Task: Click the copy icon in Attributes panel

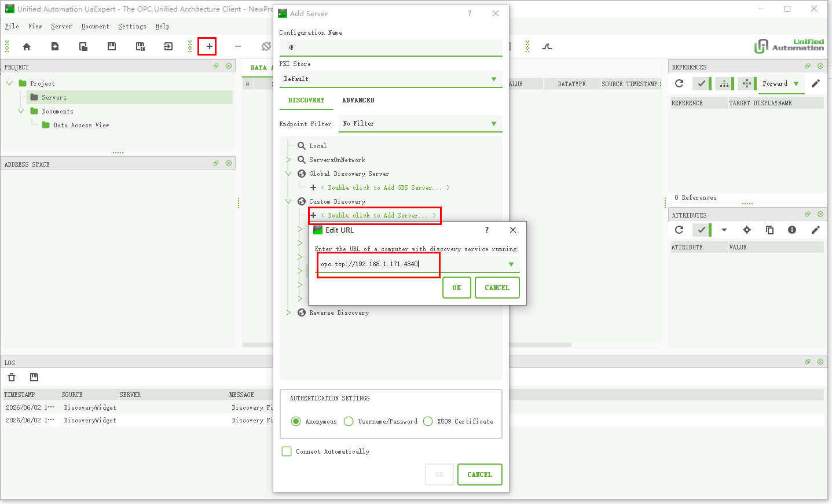Action: click(x=769, y=230)
